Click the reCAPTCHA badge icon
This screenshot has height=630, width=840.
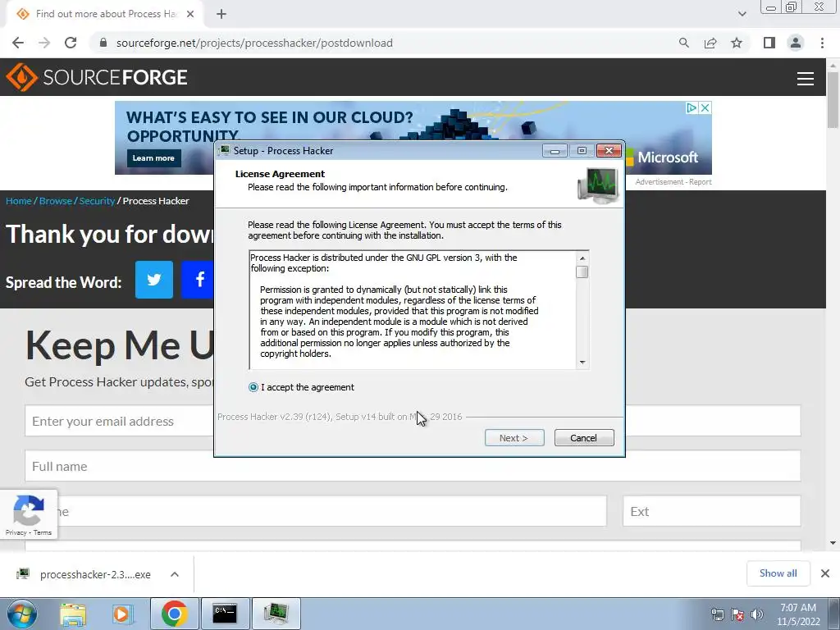click(29, 510)
